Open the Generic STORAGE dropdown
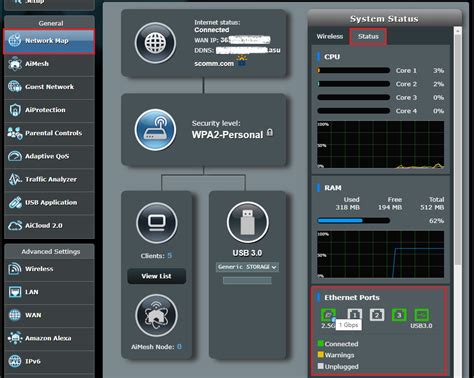 (x=247, y=267)
